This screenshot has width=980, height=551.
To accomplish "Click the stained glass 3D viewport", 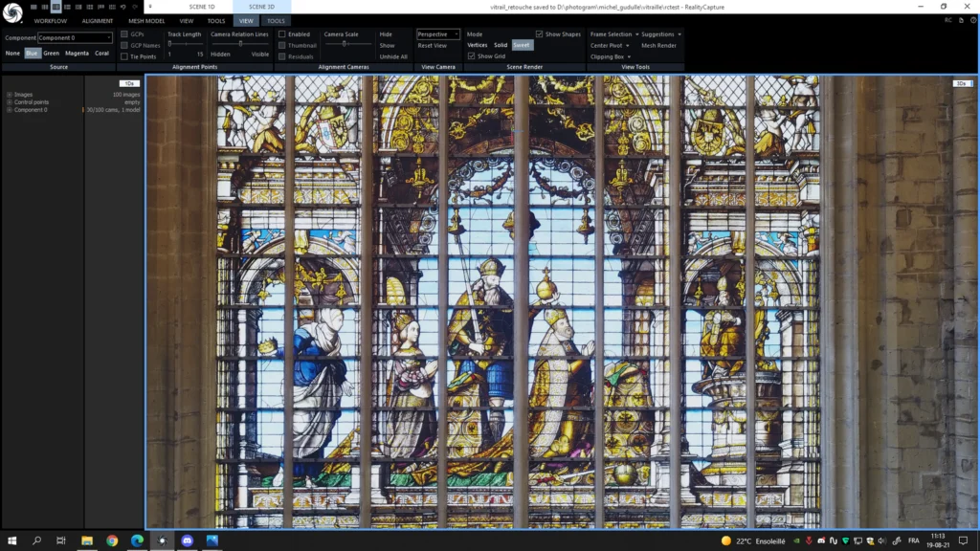I will [561, 301].
